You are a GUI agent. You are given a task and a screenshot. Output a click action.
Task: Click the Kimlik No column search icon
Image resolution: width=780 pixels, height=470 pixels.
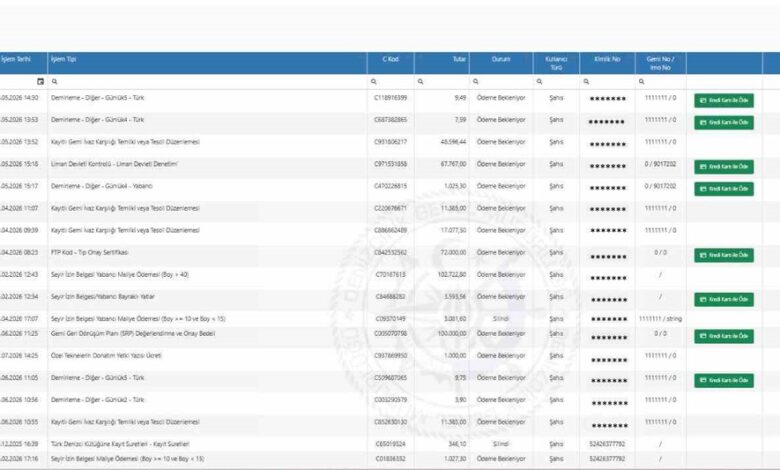(586, 82)
